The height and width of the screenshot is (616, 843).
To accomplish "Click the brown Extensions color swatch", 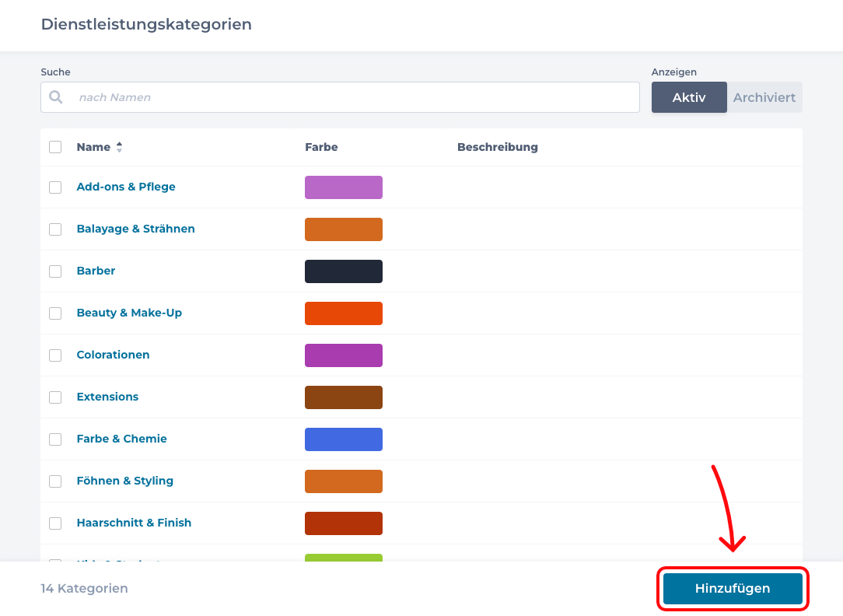I will [343, 397].
